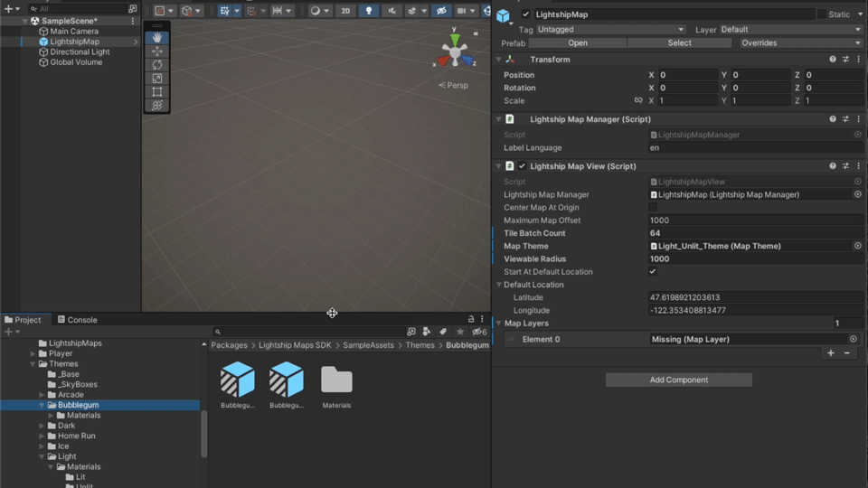Click the draw mode shading sphere icon
Image resolution: width=868 pixels, height=488 pixels.
tap(315, 11)
